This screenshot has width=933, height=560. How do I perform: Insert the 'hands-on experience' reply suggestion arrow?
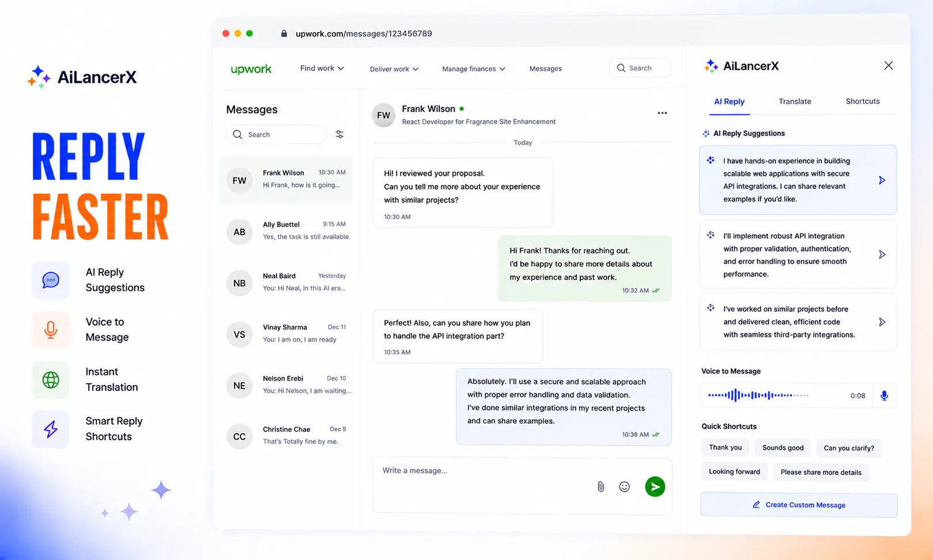tap(882, 180)
